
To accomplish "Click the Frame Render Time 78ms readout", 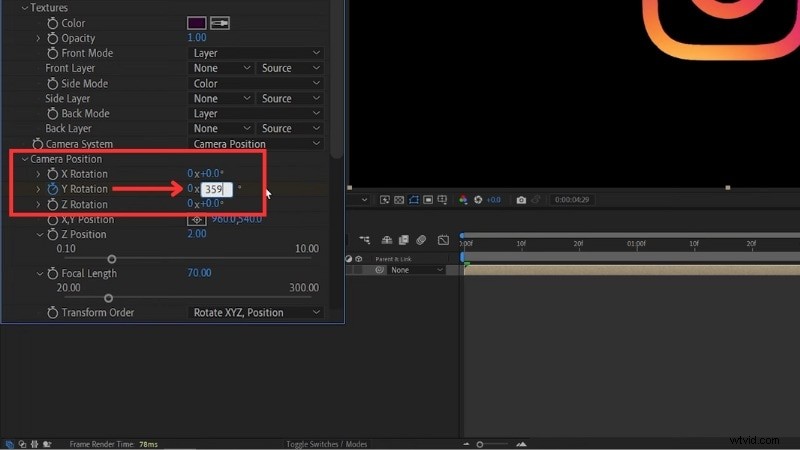I will (113, 444).
